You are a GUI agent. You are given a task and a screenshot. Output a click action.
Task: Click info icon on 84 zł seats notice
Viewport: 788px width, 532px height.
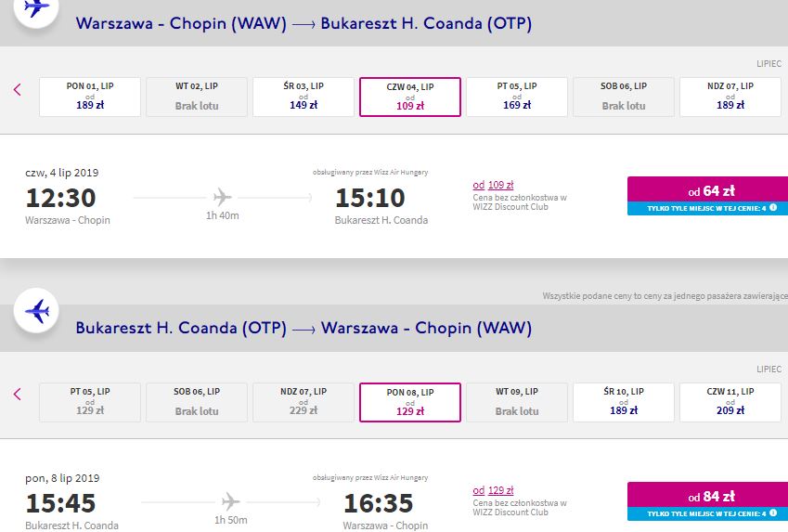pos(773,513)
